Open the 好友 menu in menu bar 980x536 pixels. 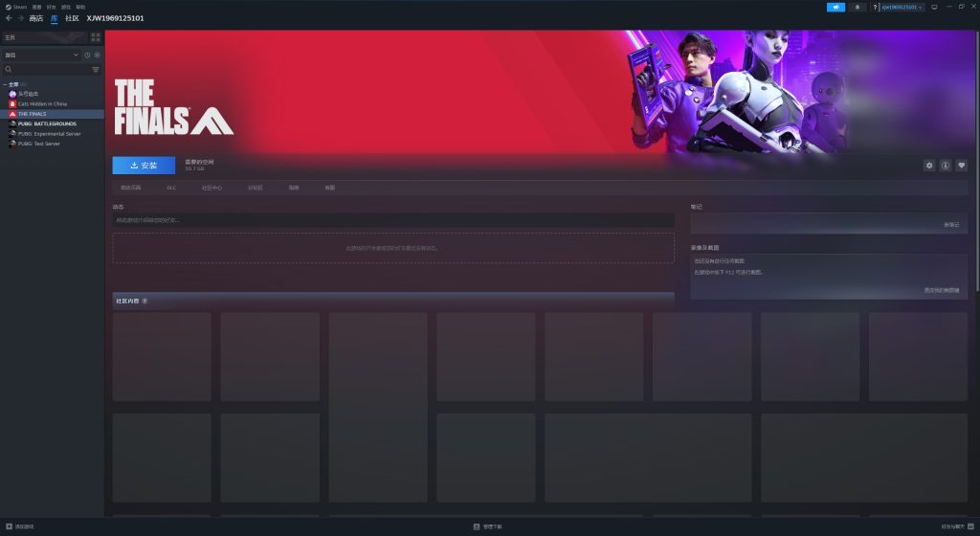click(x=52, y=7)
